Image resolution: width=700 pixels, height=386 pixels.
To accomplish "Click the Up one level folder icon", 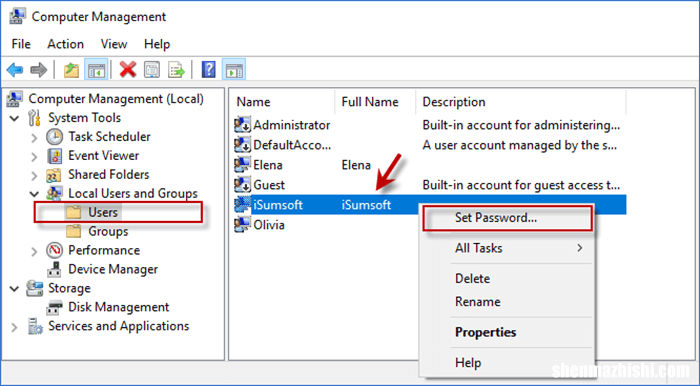I will [71, 70].
